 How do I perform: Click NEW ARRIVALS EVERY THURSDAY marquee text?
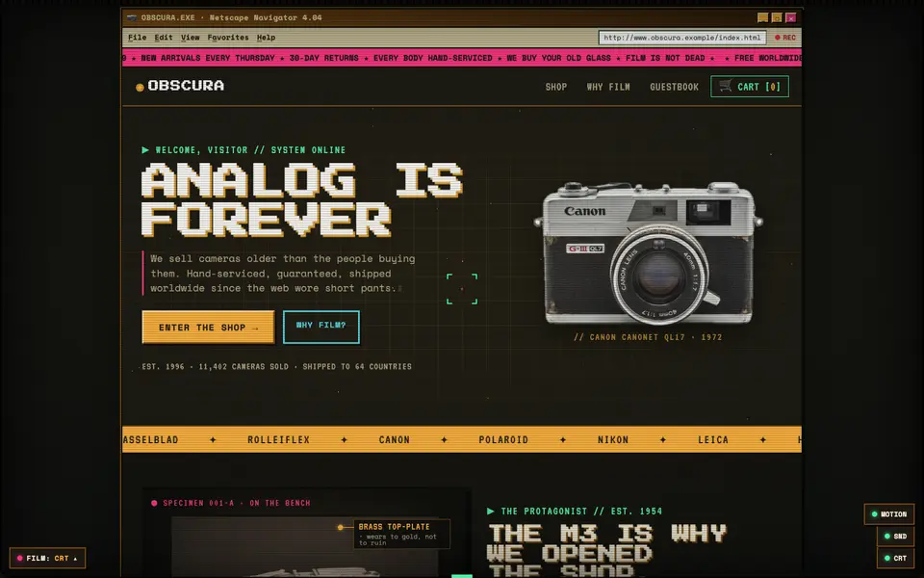(x=208, y=58)
